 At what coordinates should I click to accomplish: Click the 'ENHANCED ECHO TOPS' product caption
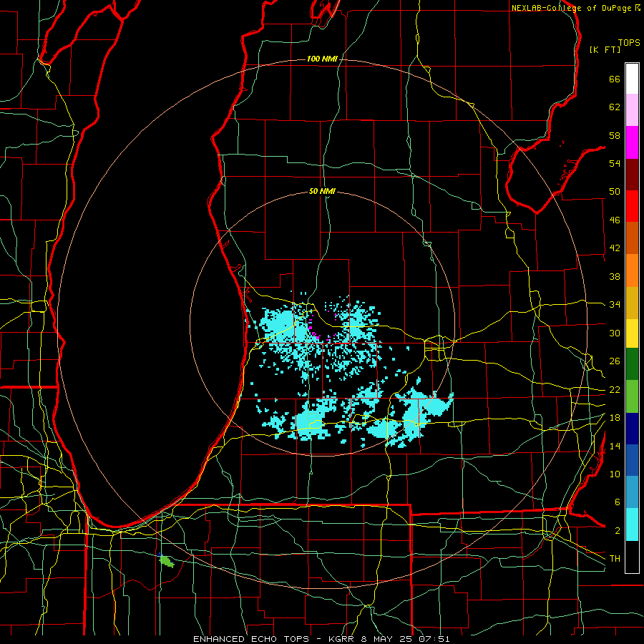(x=251, y=639)
